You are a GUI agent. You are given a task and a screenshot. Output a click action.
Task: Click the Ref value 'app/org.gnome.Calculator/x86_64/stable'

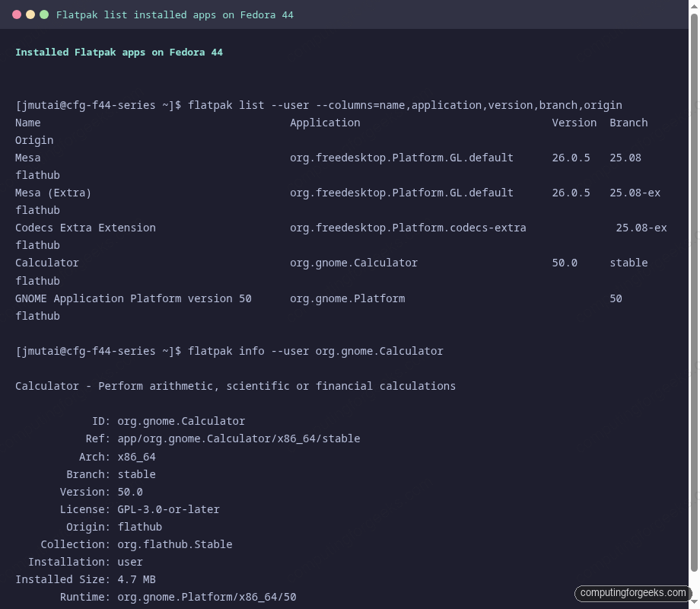239,438
